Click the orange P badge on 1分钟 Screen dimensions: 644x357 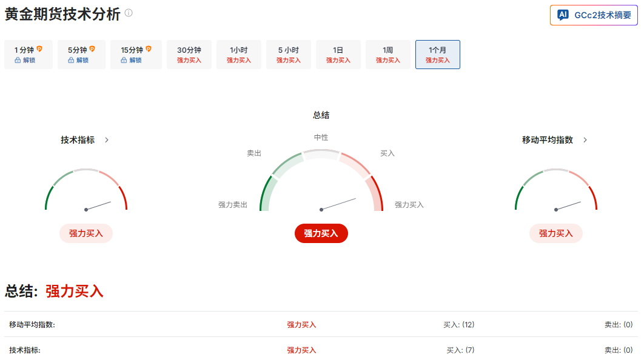click(38, 48)
